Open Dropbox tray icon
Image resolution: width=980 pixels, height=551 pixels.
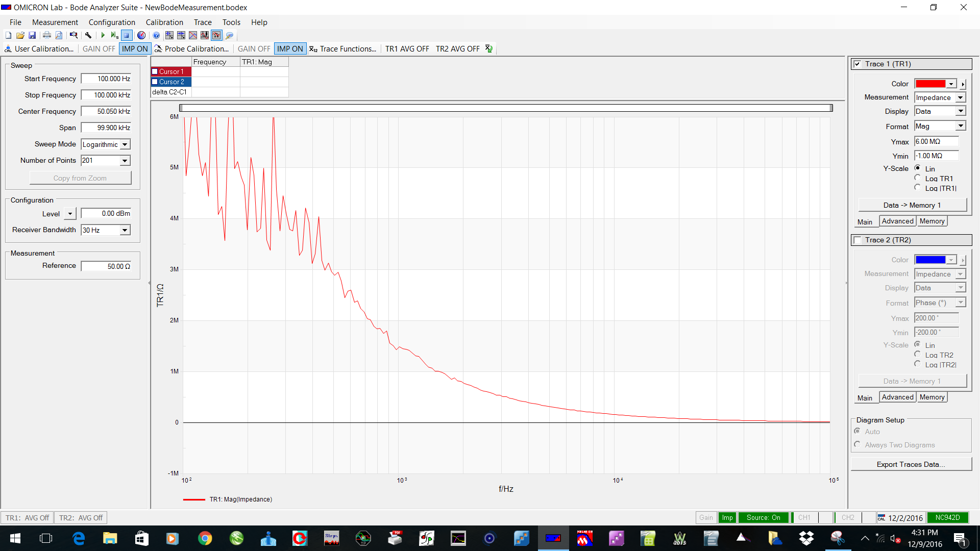[806, 538]
